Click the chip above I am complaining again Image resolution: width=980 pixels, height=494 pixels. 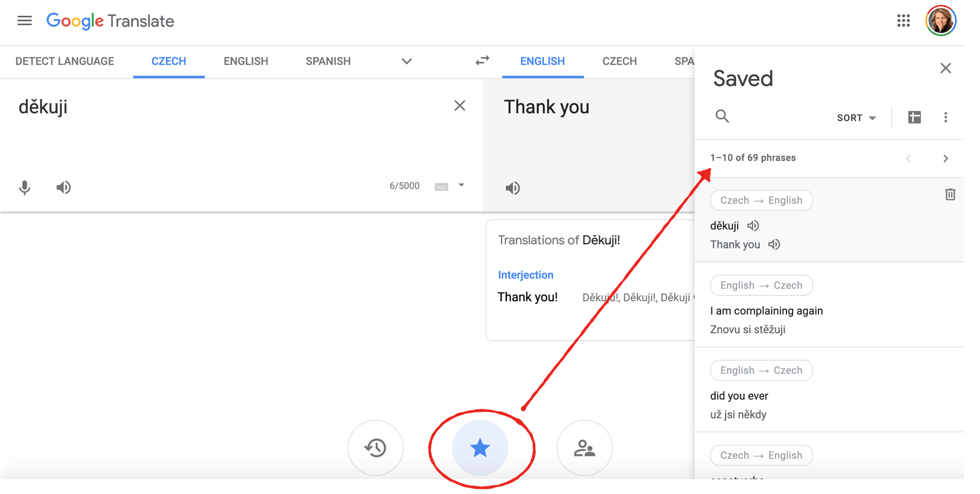(x=761, y=285)
